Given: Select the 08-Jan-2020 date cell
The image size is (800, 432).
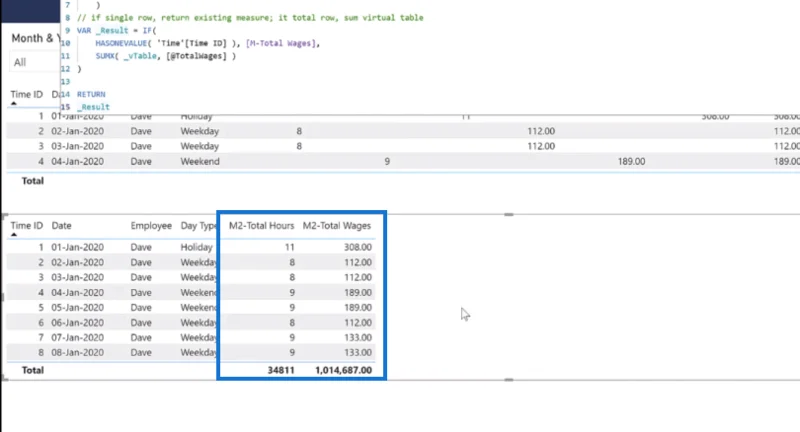Looking at the screenshot, I should point(78,352).
